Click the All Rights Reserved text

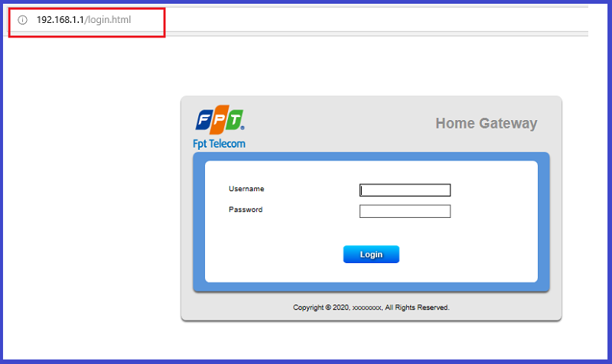pos(417,307)
